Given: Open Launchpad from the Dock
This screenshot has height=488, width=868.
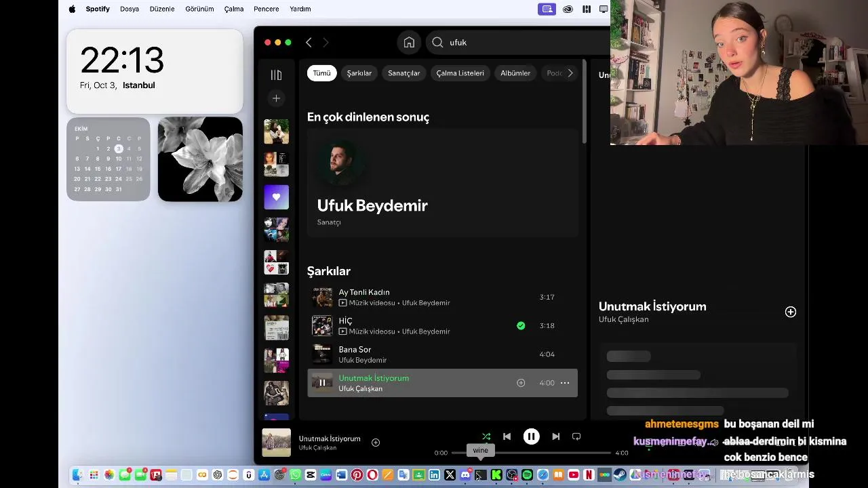Looking at the screenshot, I should (94, 475).
